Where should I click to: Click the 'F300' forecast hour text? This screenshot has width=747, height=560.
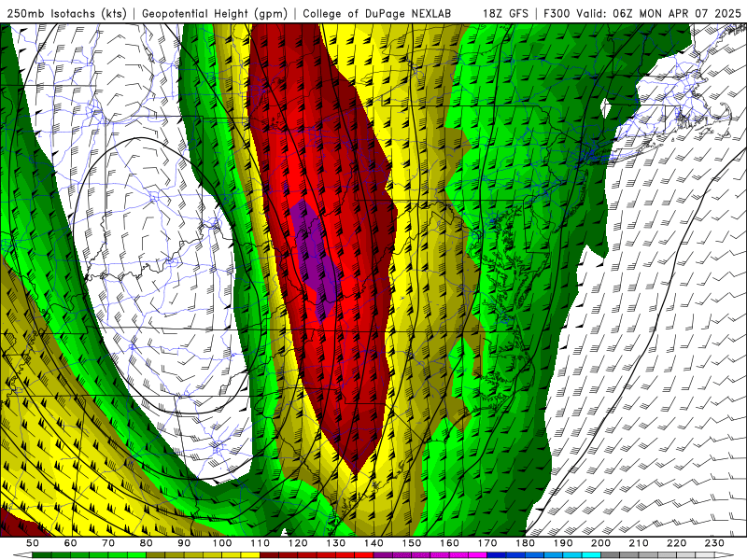coord(557,13)
